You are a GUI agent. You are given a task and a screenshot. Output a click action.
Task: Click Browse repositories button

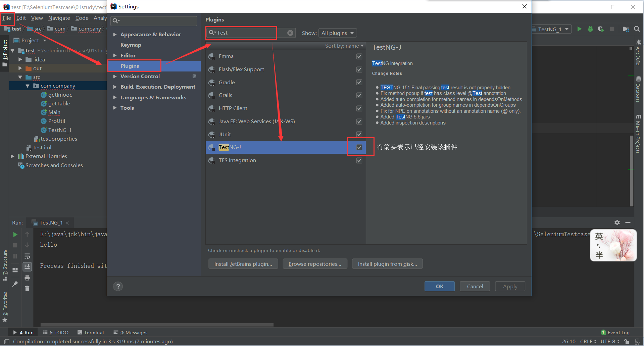(315, 264)
